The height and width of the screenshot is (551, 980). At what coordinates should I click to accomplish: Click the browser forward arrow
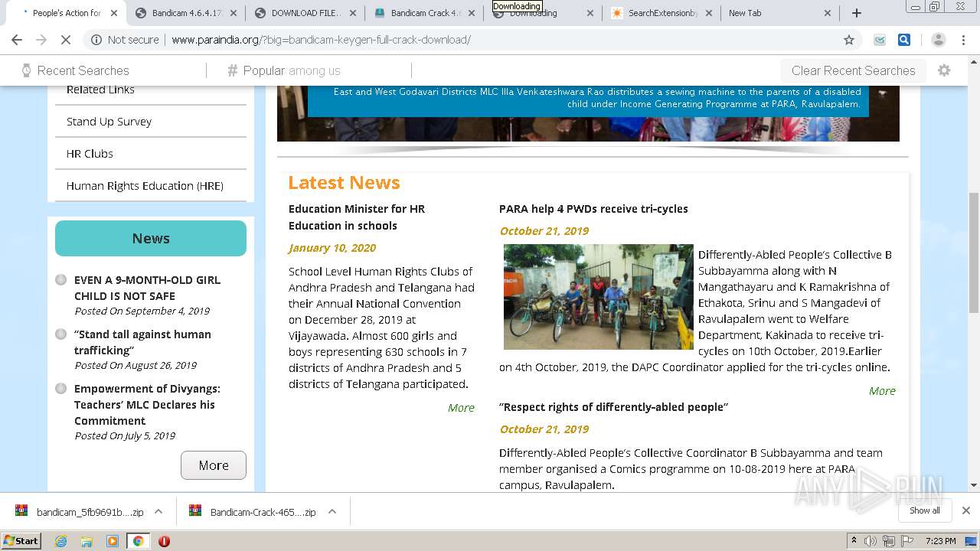[41, 40]
